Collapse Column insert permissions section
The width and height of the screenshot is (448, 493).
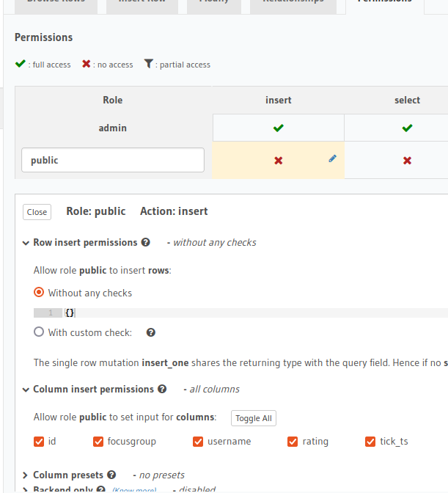[26, 390]
